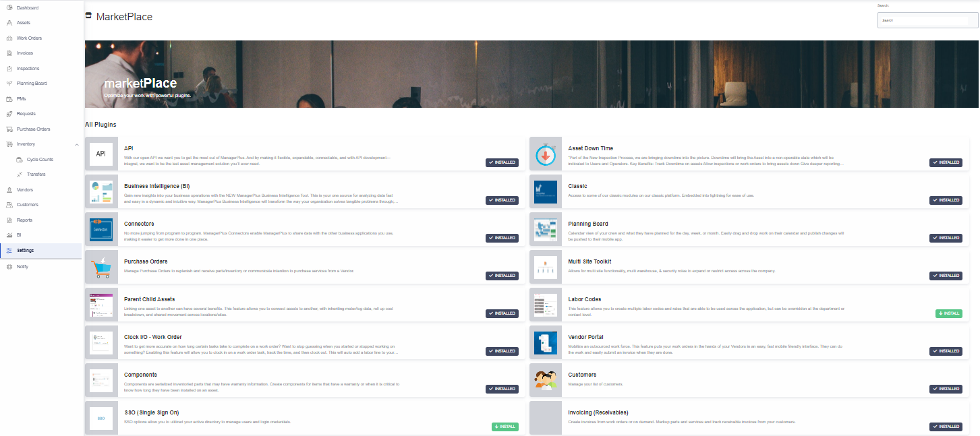Install the Labor Codes plugin
The height and width of the screenshot is (436, 980).
pyautogui.click(x=948, y=313)
